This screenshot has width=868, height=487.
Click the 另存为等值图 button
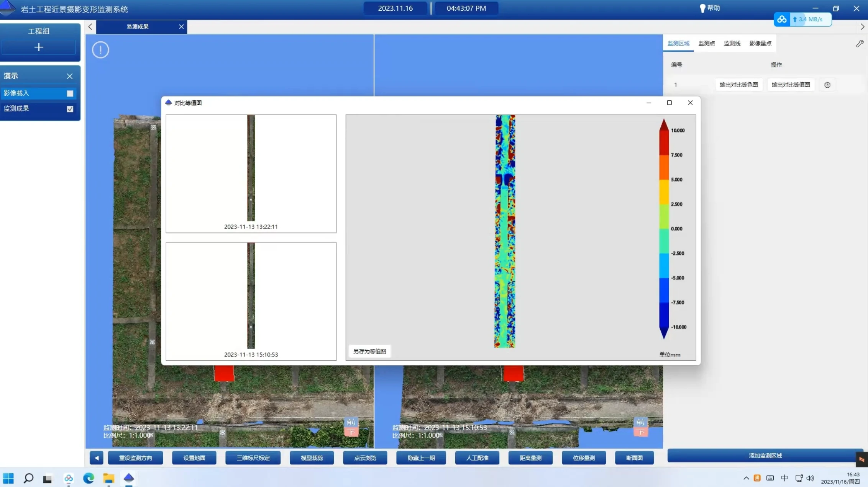pos(369,351)
